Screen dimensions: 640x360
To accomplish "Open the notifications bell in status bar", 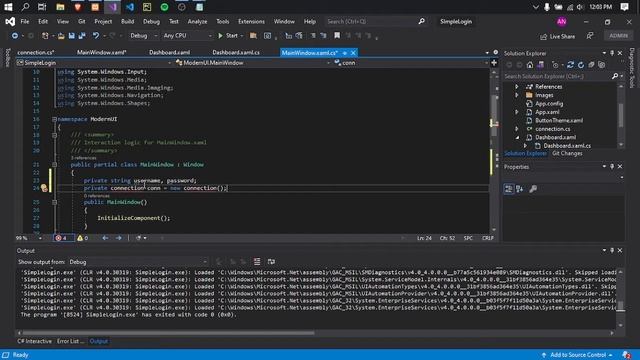I will click(x=626, y=355).
